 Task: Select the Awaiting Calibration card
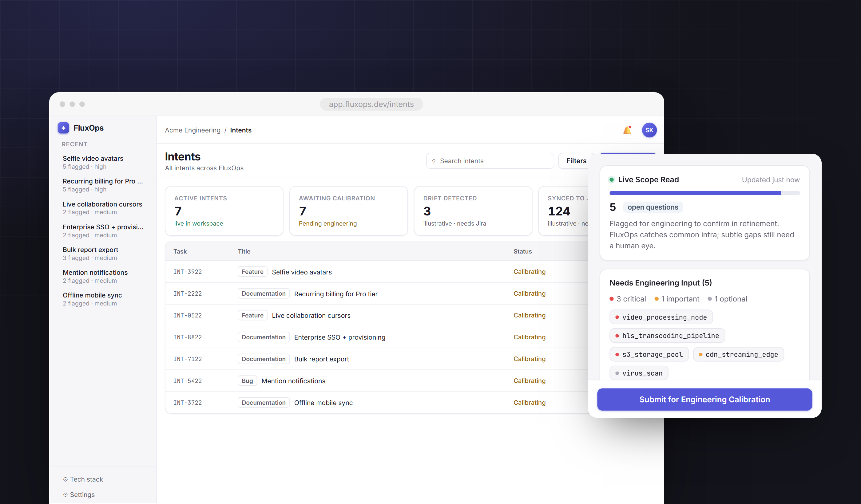pos(348,211)
